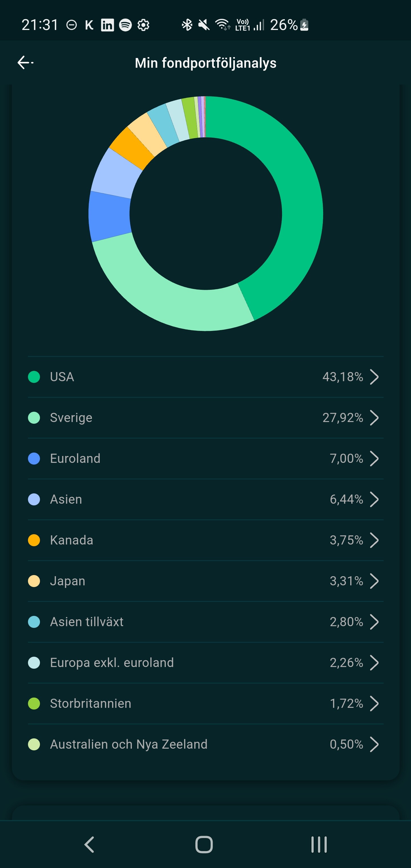Open Australien och Nya Zeeland row
411x868 pixels.
click(x=205, y=744)
